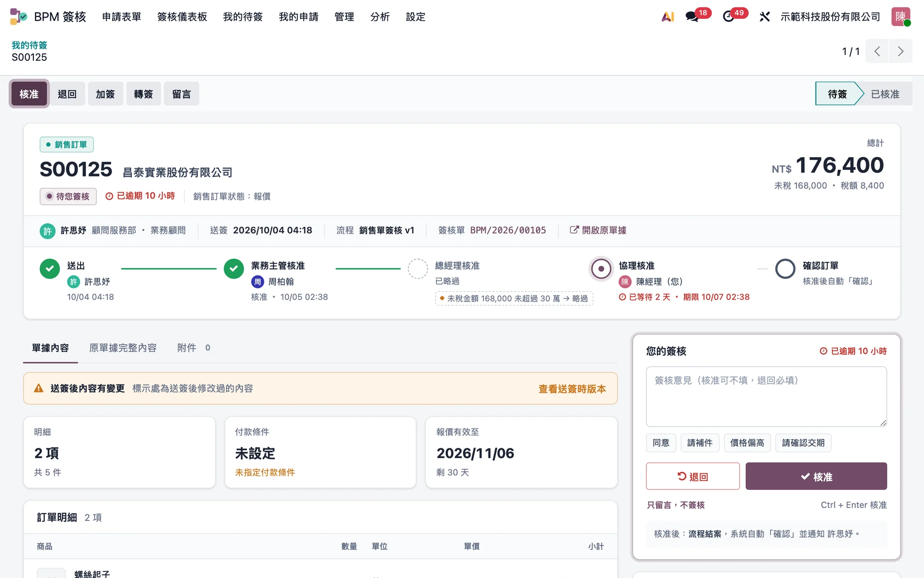Open 簽核儀表板 menu
The image size is (924, 578).
(x=182, y=17)
